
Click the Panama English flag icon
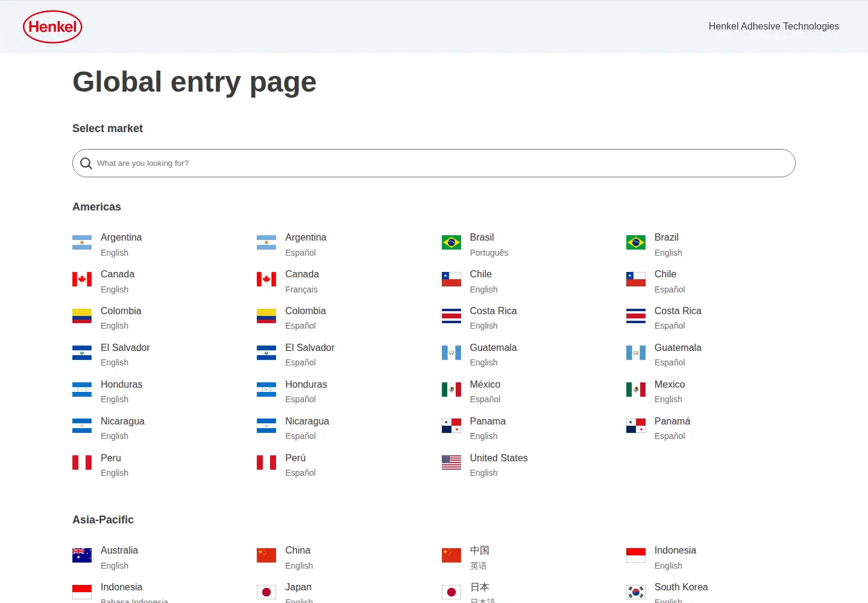451,426
